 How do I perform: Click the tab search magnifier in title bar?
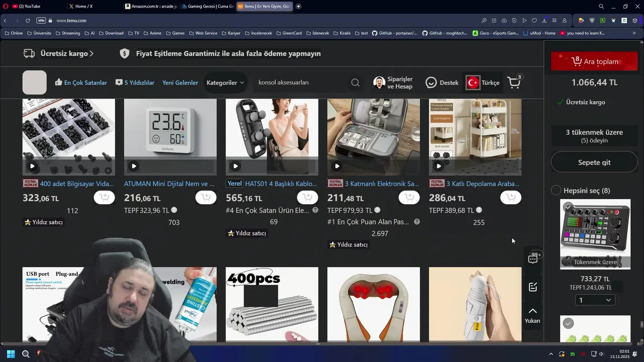[x=601, y=6]
